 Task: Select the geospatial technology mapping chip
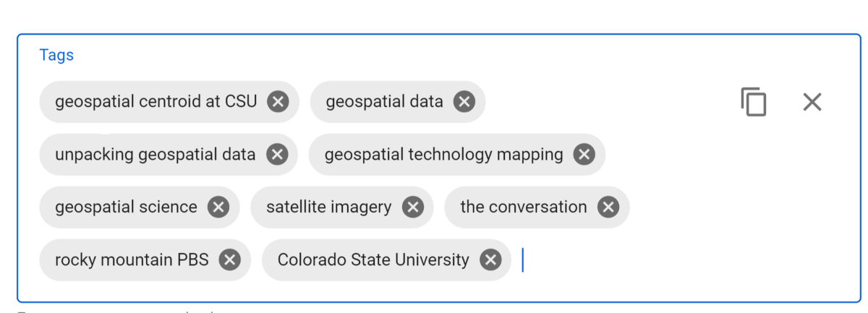click(457, 155)
